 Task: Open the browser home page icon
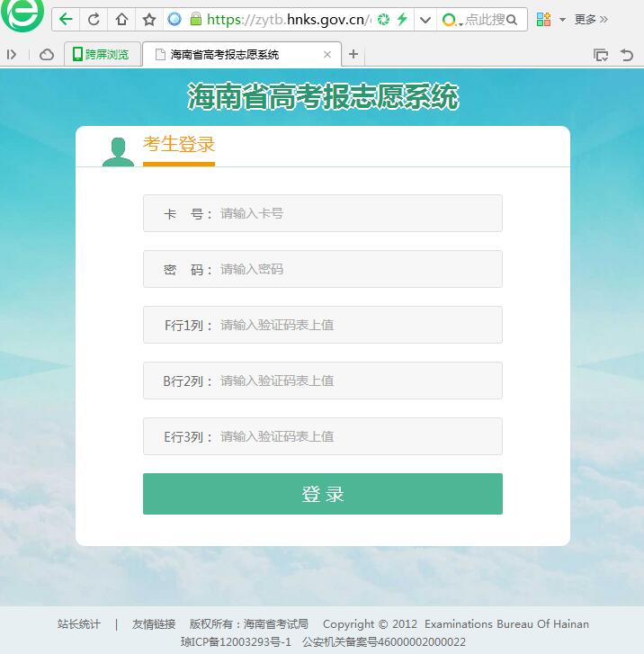coord(121,19)
